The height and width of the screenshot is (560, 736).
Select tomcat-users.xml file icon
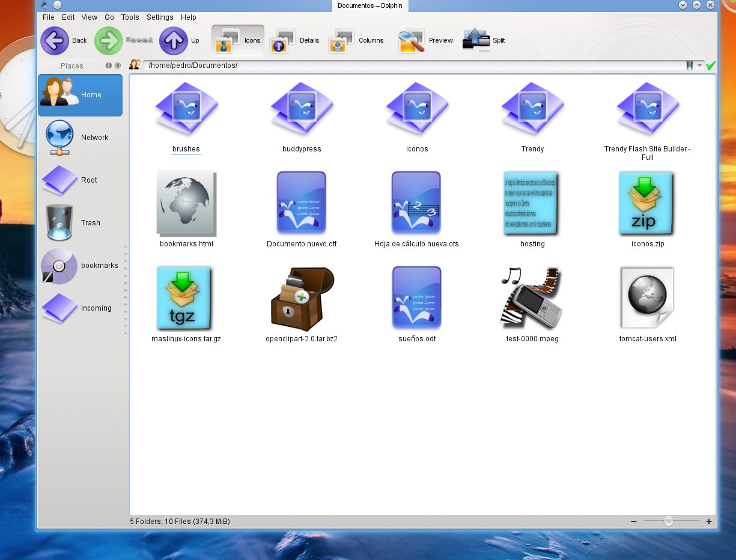pos(648,297)
